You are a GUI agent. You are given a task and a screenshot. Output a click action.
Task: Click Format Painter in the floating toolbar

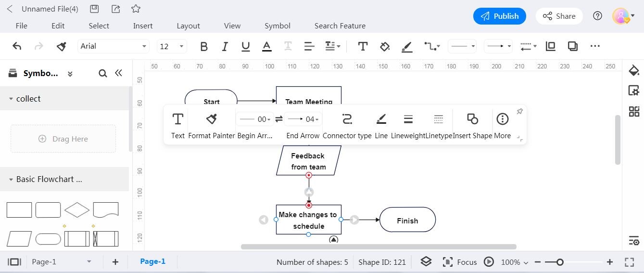click(x=211, y=125)
